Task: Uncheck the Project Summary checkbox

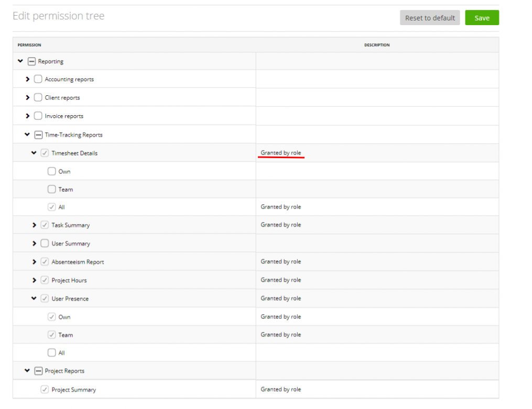Action: coord(45,390)
